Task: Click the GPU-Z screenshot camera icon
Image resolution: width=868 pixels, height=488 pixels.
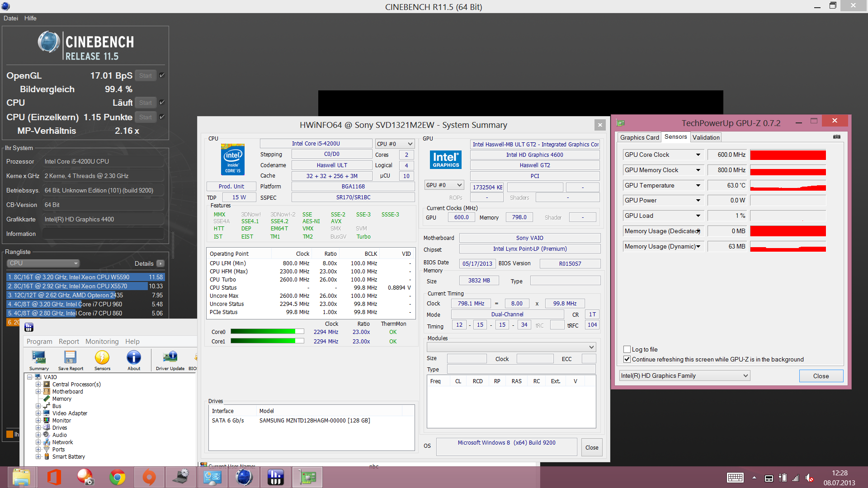Action: tap(837, 136)
